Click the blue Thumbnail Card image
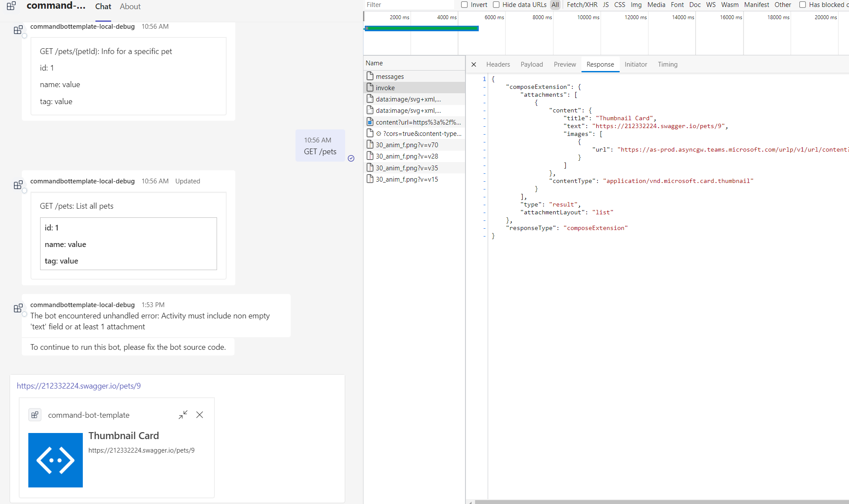Screen dimensions: 849x504 coord(55,460)
